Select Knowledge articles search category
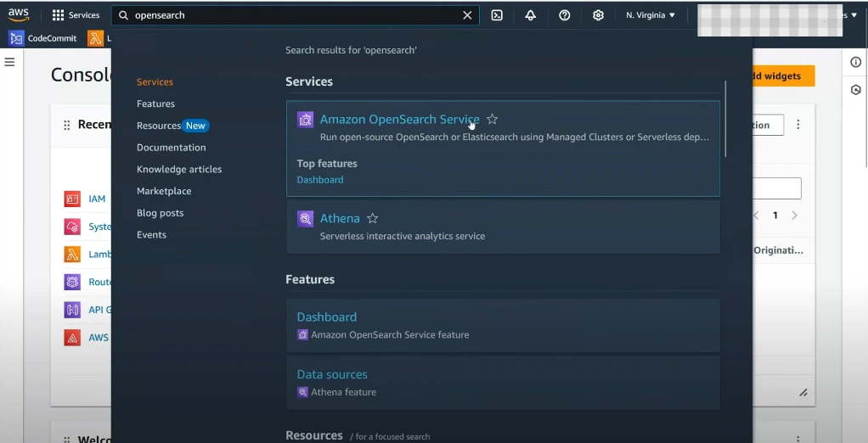Viewport: 868px width, 443px height. pyautogui.click(x=179, y=169)
